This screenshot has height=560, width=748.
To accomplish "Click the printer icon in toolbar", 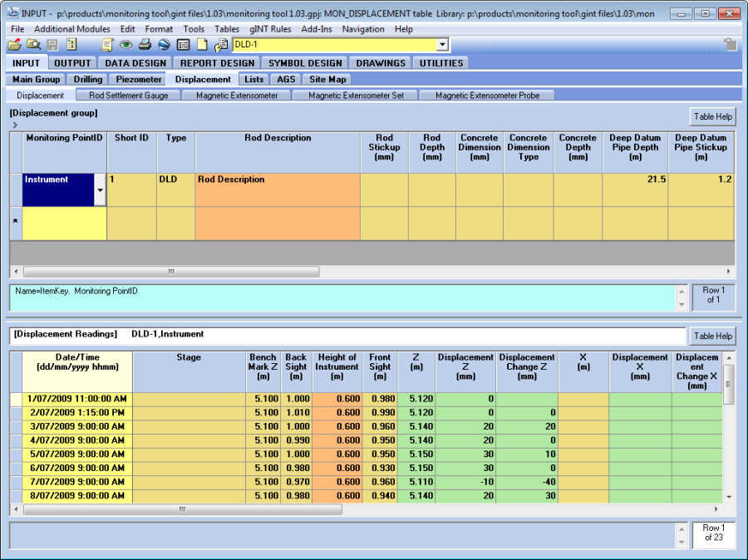I will (145, 45).
